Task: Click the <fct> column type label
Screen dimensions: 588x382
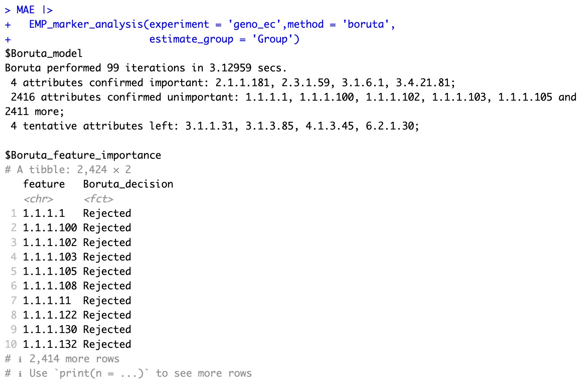Action: (98, 199)
